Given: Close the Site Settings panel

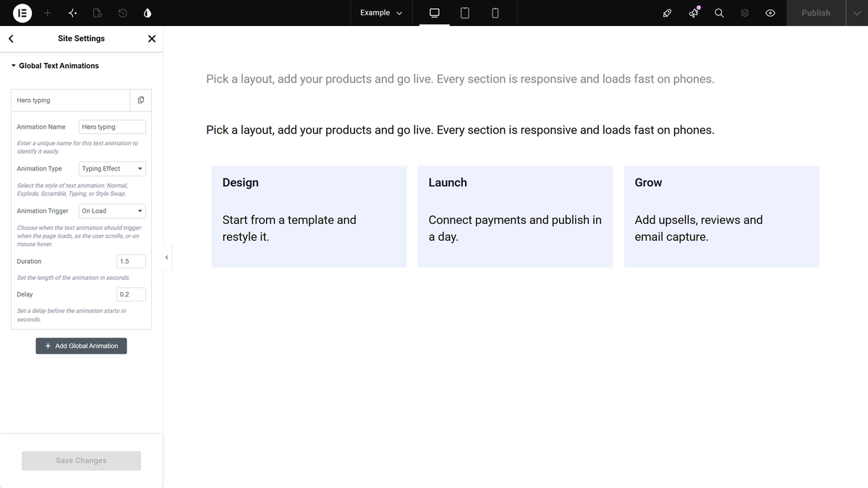Looking at the screenshot, I should [152, 38].
